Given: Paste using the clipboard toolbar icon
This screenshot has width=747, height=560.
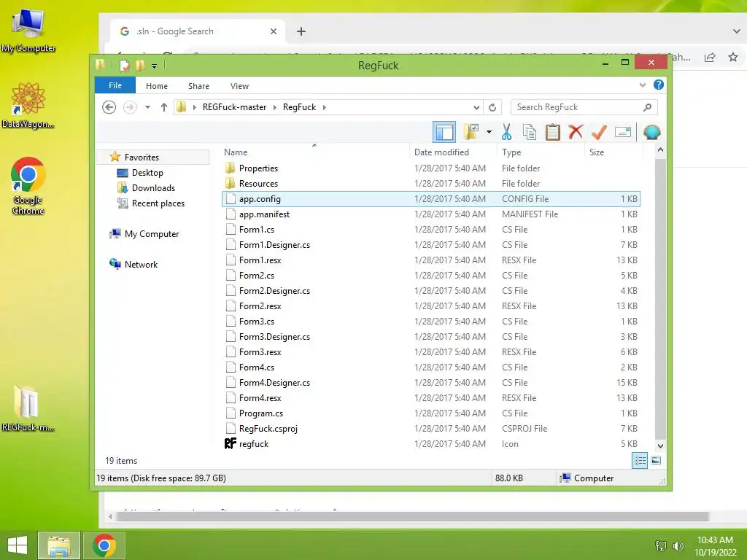Looking at the screenshot, I should pyautogui.click(x=553, y=132).
